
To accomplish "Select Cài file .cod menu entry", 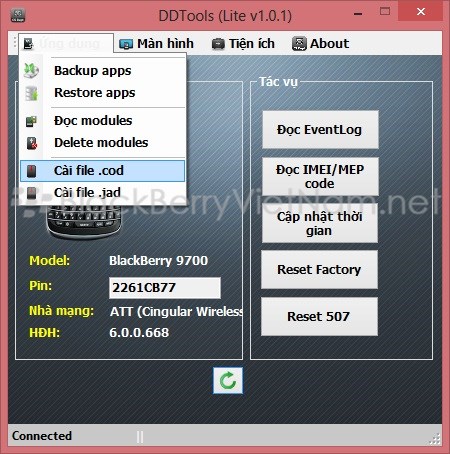I will coord(102,171).
